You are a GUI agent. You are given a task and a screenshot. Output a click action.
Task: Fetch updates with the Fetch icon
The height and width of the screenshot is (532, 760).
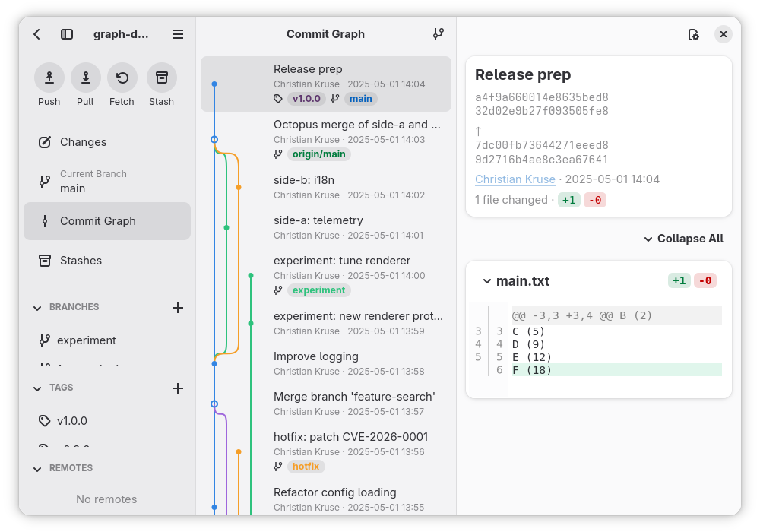(x=122, y=78)
